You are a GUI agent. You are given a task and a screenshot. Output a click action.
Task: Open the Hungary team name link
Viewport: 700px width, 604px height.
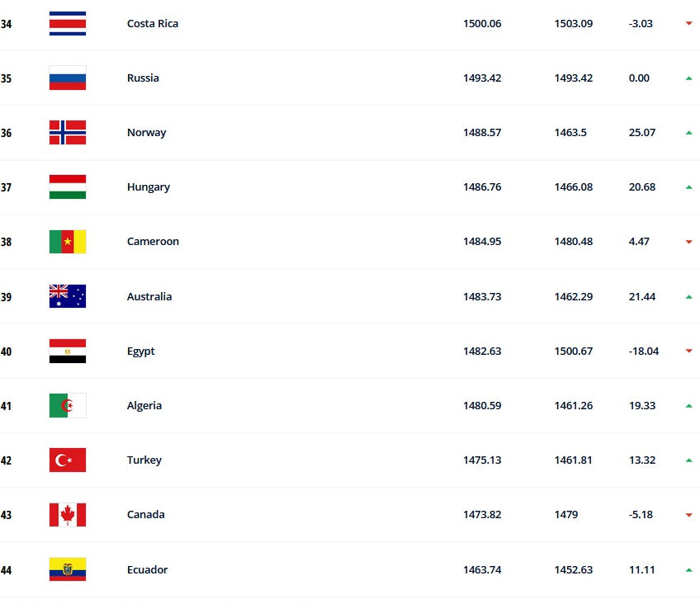149,187
